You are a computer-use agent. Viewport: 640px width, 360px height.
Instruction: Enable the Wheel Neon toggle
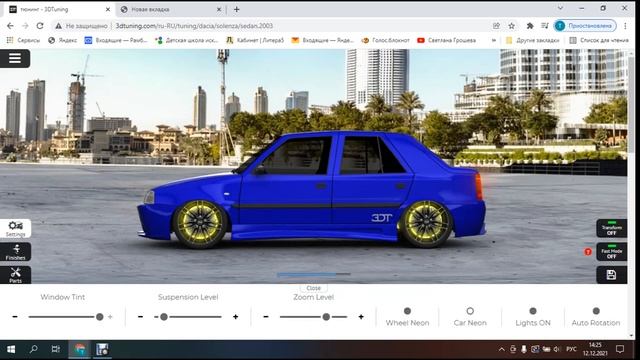coord(407,311)
